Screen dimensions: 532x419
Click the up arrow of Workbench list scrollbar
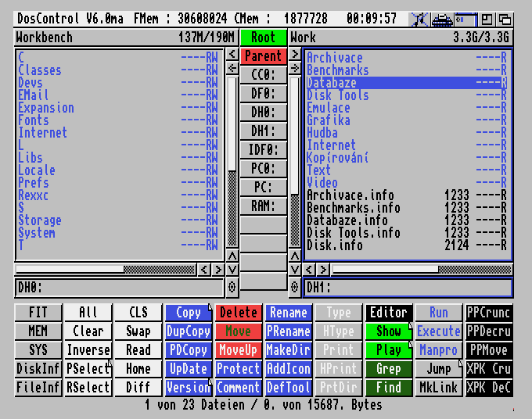click(x=232, y=256)
